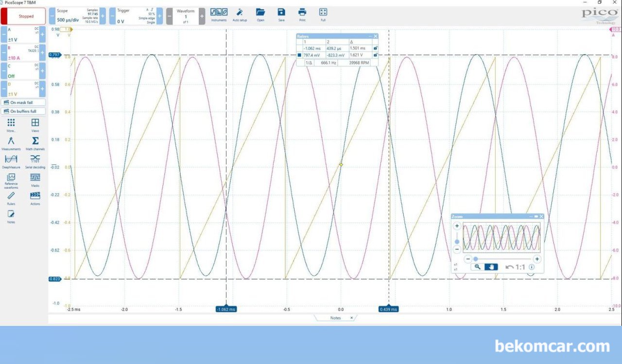Open Channel A ±1 V settings
This screenshot has width=622, height=364.
coord(23,35)
